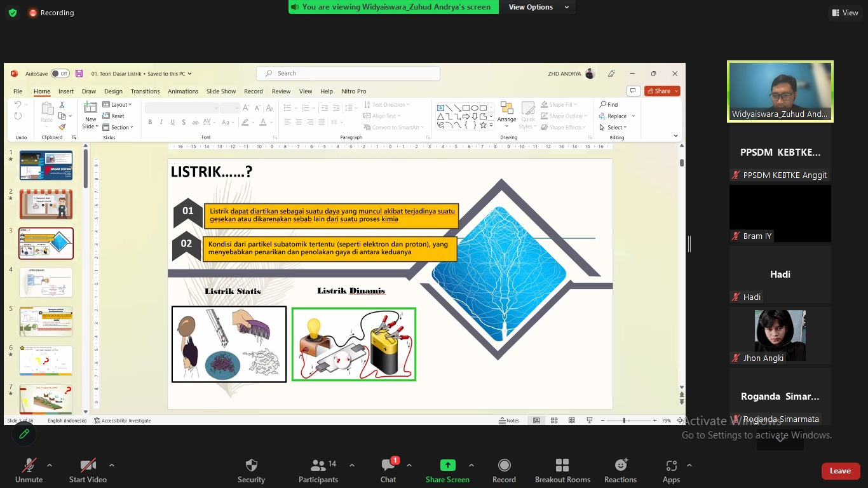Open the Reactions menu icon
The height and width of the screenshot is (488, 868).
coord(620,466)
